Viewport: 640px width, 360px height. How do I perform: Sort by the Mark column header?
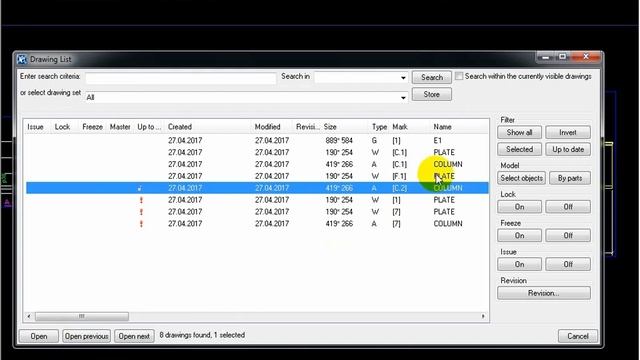coord(400,127)
